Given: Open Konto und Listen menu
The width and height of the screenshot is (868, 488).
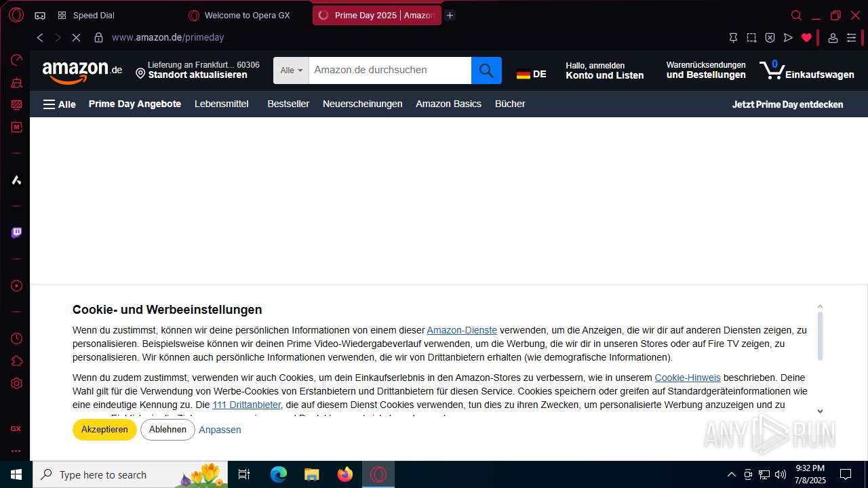Looking at the screenshot, I should [x=605, y=70].
